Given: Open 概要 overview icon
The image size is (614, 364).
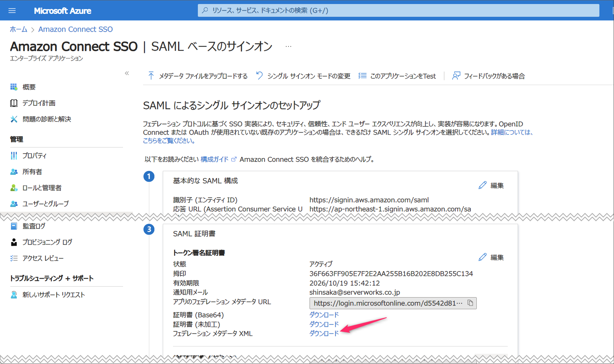Looking at the screenshot, I should pyautogui.click(x=14, y=87).
